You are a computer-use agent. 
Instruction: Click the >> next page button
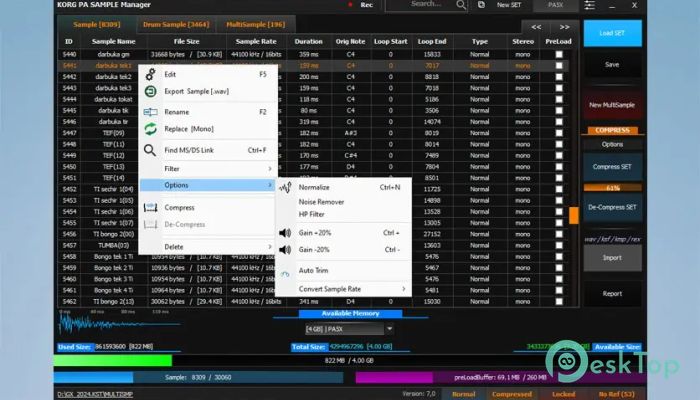click(x=565, y=27)
